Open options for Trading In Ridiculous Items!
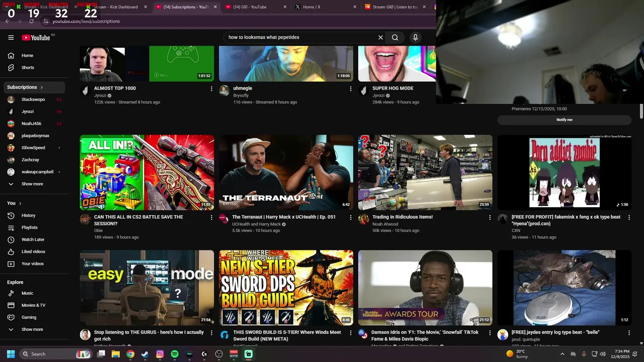This screenshot has height=362, width=644. [490, 218]
